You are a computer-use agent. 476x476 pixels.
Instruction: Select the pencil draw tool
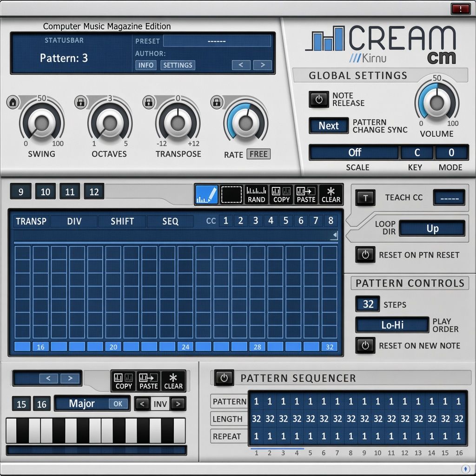pyautogui.click(x=206, y=194)
